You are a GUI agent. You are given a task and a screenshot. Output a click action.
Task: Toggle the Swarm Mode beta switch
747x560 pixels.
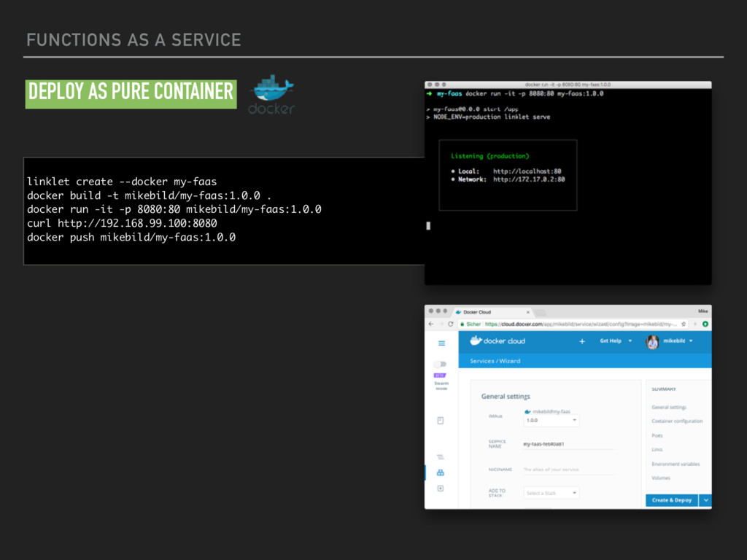click(x=440, y=365)
